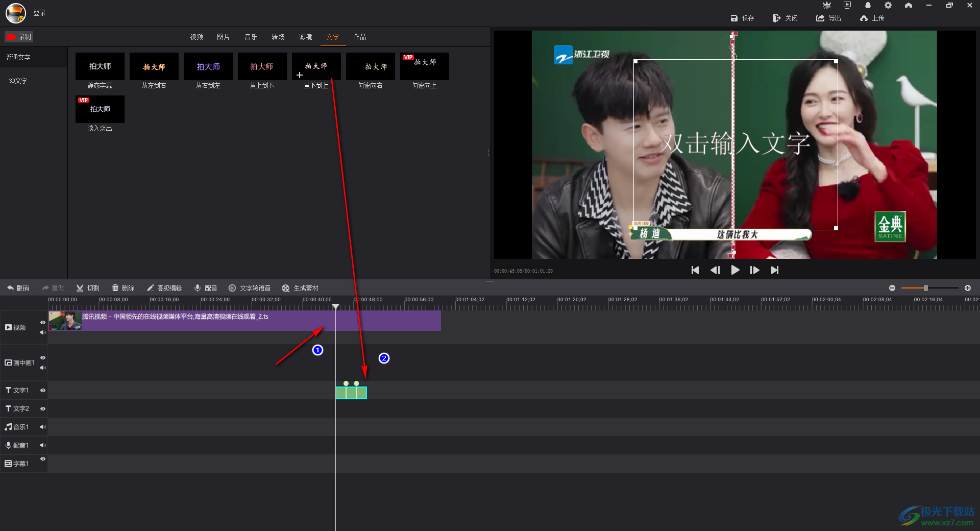Click the user avatar logo
980x531 pixels.
[16, 13]
